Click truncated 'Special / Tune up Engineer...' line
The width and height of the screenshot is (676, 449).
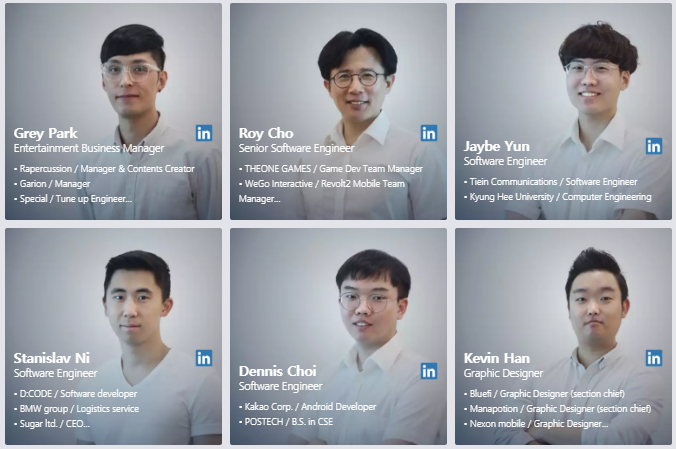tap(73, 199)
